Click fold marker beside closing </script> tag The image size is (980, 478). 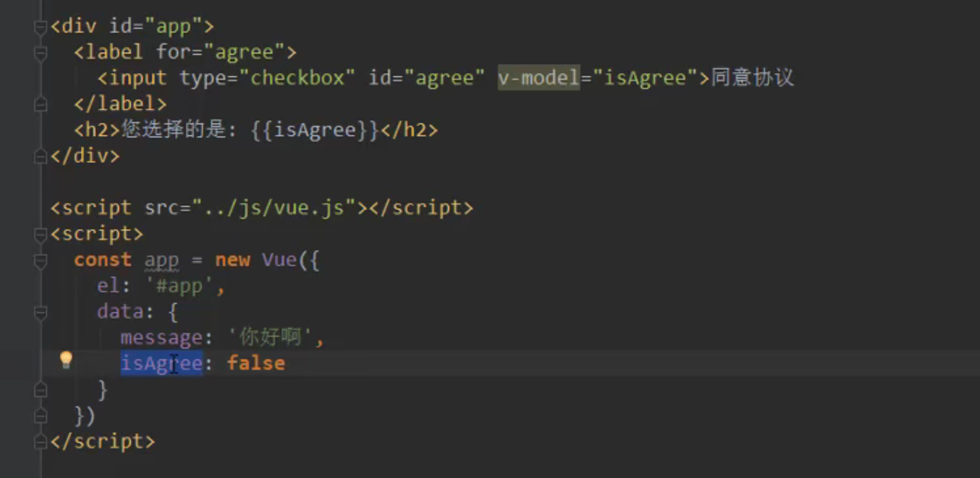41,442
